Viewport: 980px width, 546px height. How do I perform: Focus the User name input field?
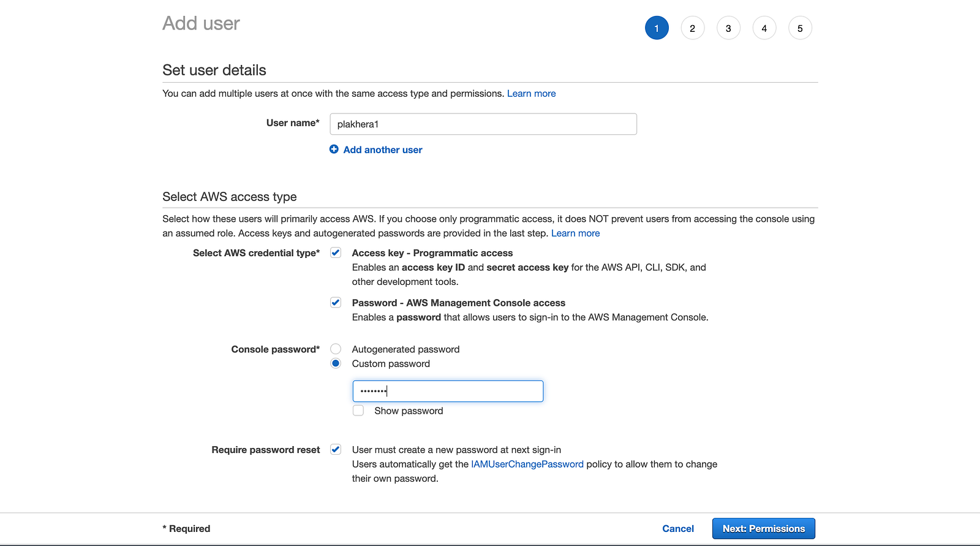click(x=483, y=124)
